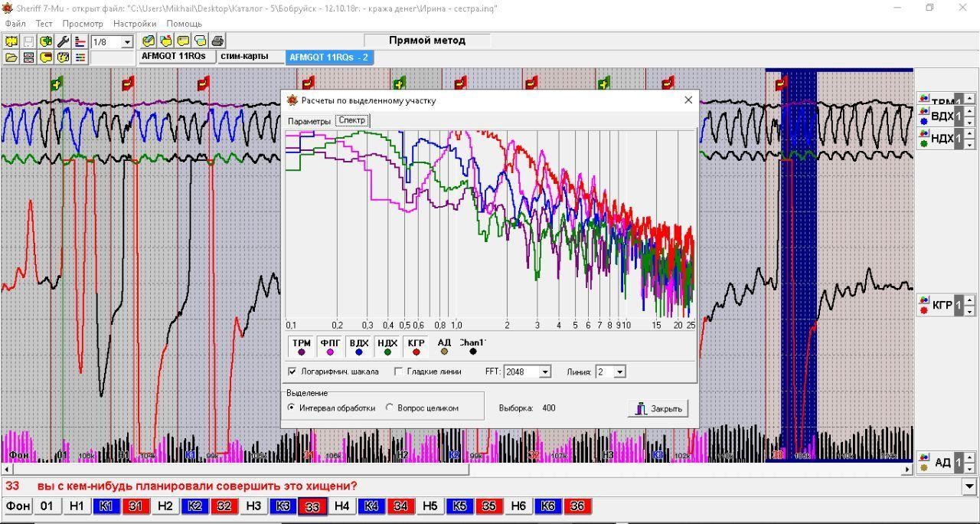Viewport: 980px width, 524px height.
Task: Click the open folder icon
Action: pyautogui.click(x=11, y=57)
